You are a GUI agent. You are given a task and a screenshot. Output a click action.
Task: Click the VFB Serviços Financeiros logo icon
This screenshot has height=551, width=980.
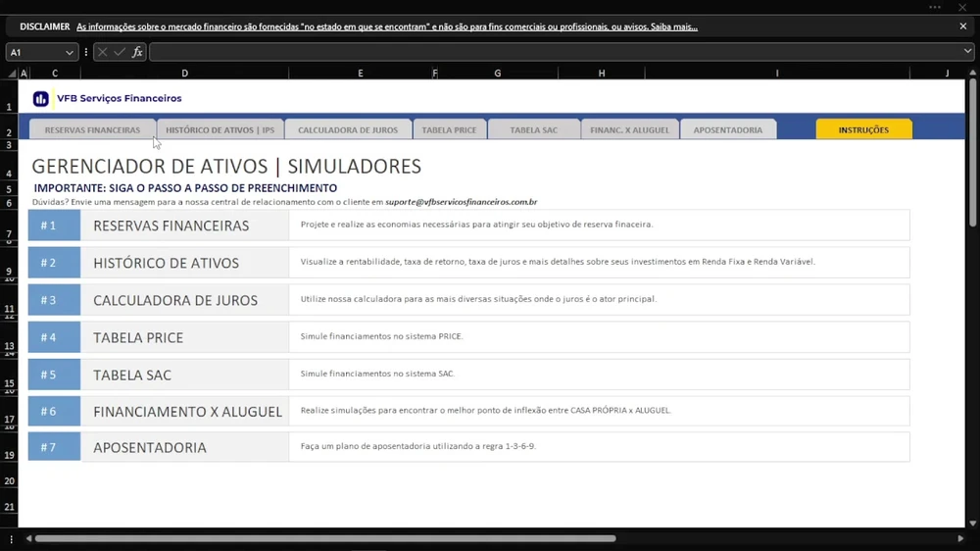point(40,99)
